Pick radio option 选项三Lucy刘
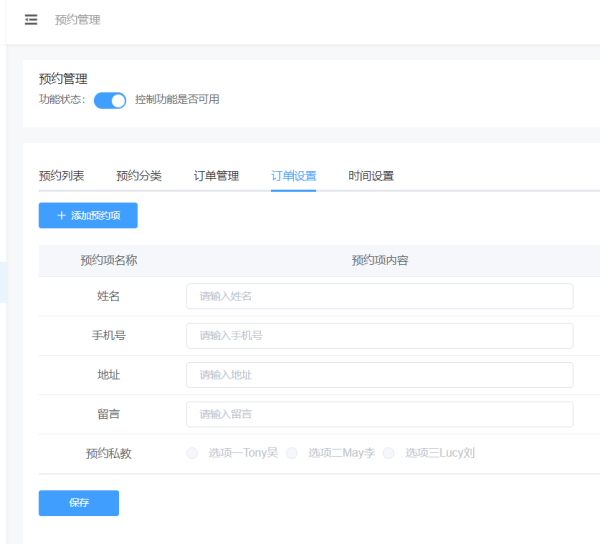Screen dimensions: 600x544 389,453
